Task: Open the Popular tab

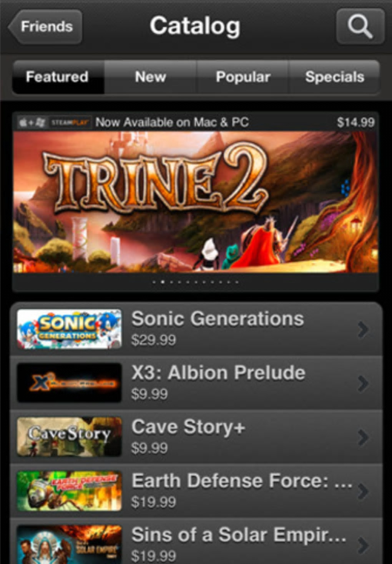Action: 243,77
